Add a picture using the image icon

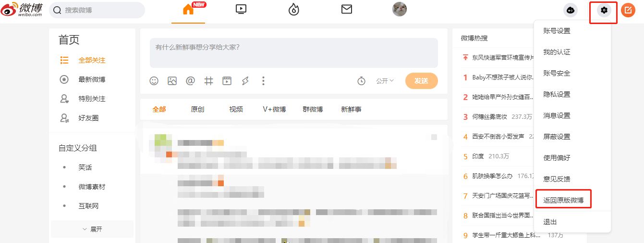tap(172, 81)
